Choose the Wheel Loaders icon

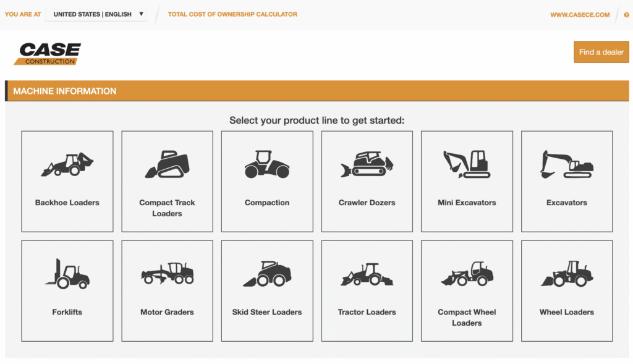point(567,274)
